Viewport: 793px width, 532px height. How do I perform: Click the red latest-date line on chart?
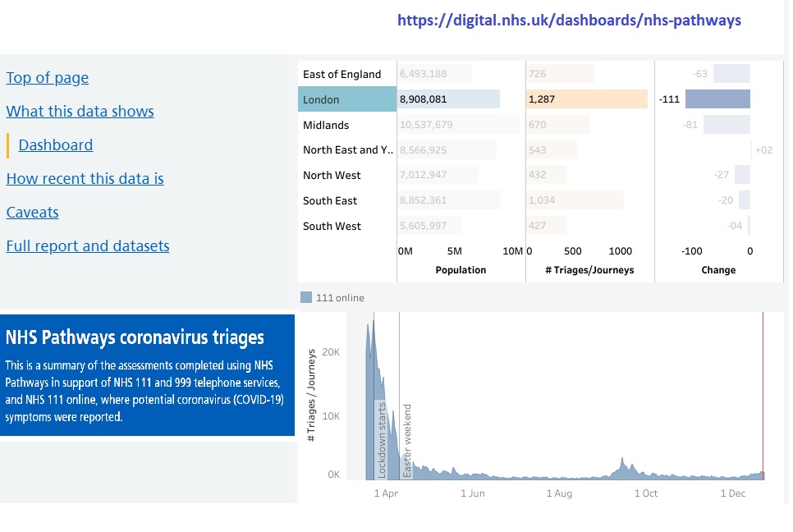click(x=763, y=396)
